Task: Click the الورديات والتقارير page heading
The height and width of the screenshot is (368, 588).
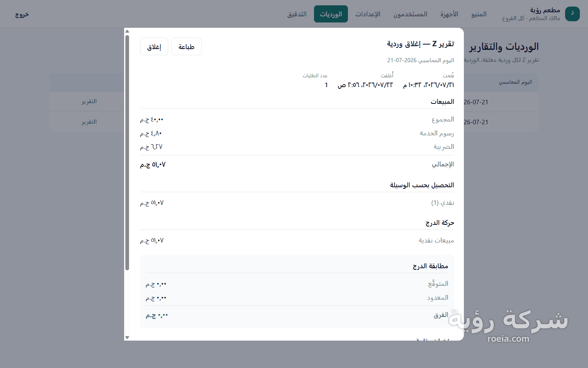Action: click(504, 47)
